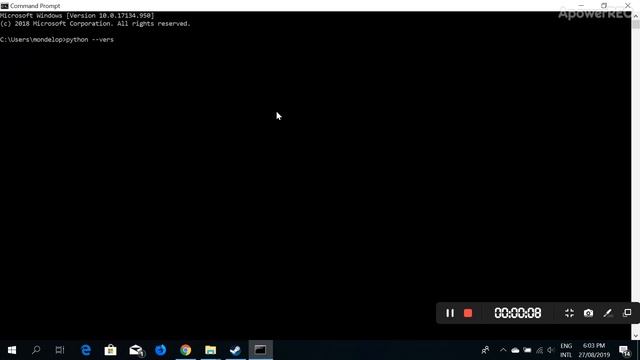640x360 pixels.
Task: Click the battery tray icon
Action: click(527, 350)
